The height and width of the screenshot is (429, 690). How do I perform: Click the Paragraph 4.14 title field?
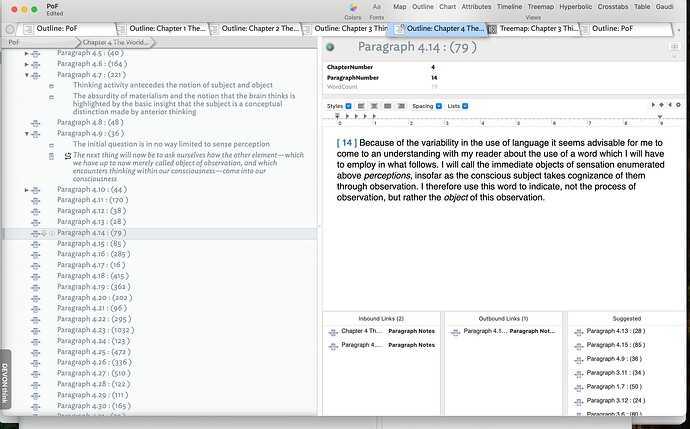point(417,47)
